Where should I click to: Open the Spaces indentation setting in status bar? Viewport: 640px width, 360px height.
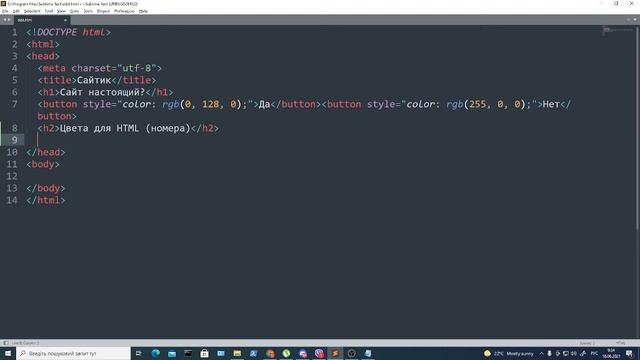587,343
